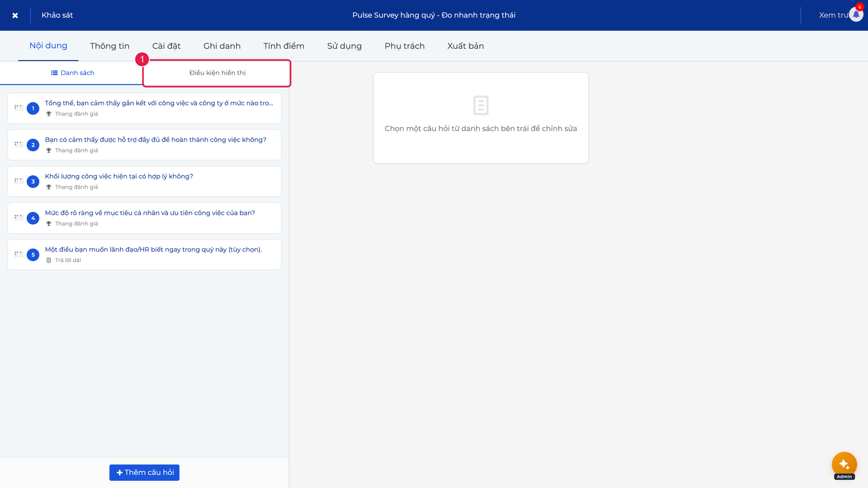This screenshot has height=488, width=868.
Task: Open the Cài đặt tab
Action: (166, 46)
